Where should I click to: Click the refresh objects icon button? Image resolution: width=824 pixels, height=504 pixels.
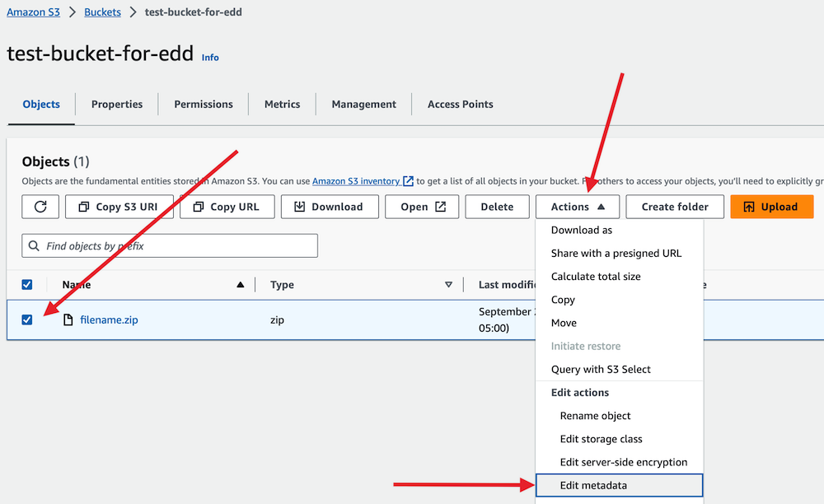point(40,207)
